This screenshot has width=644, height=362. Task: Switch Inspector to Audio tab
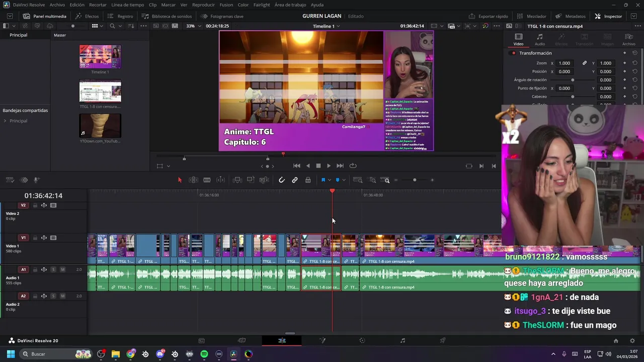tap(539, 40)
